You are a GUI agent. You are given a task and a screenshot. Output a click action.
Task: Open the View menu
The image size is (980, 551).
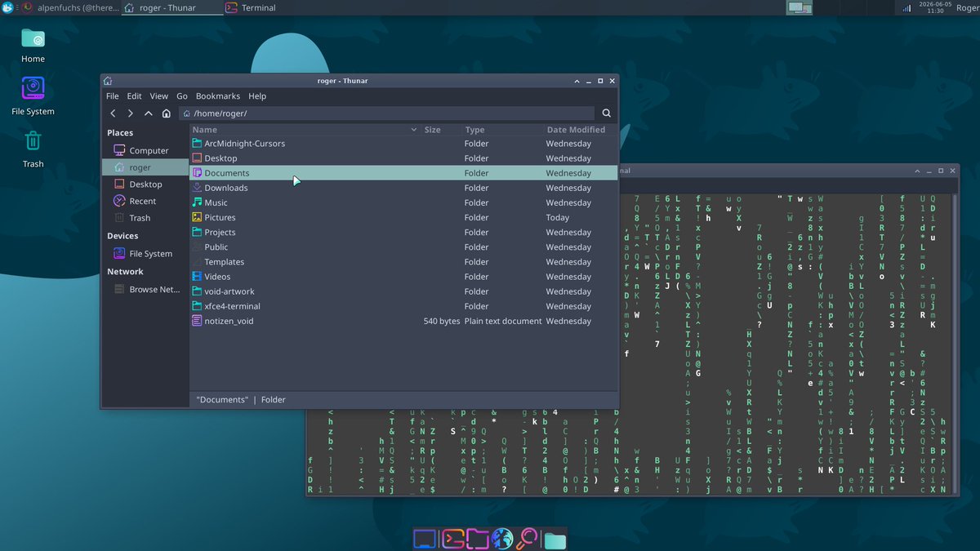[x=159, y=96]
